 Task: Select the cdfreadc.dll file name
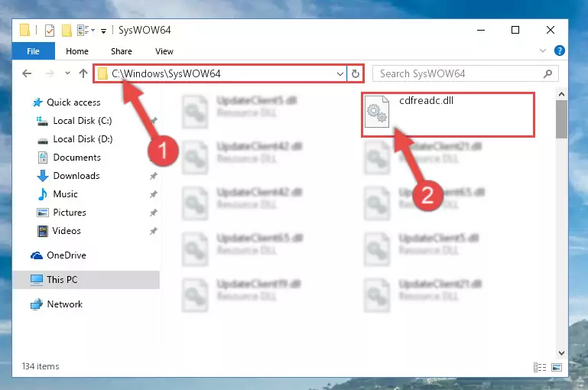[427, 100]
